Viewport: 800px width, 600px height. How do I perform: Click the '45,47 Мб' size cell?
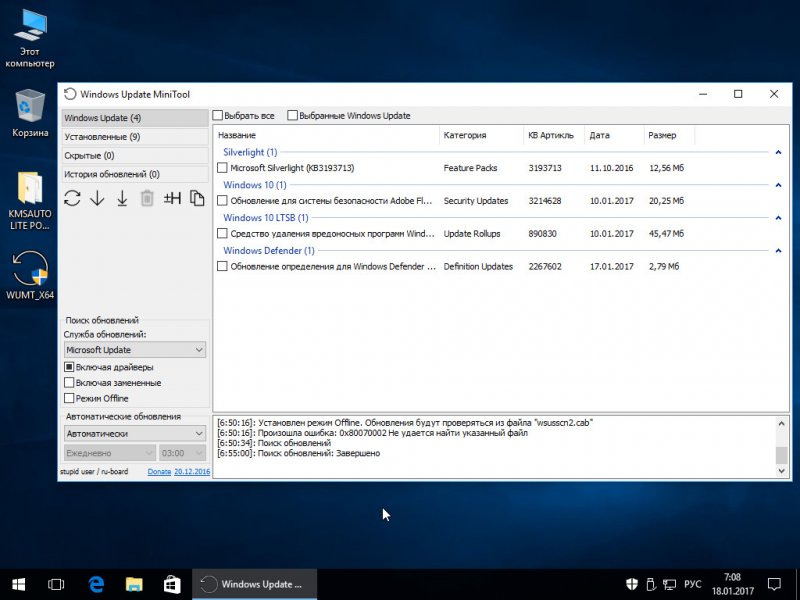666,234
